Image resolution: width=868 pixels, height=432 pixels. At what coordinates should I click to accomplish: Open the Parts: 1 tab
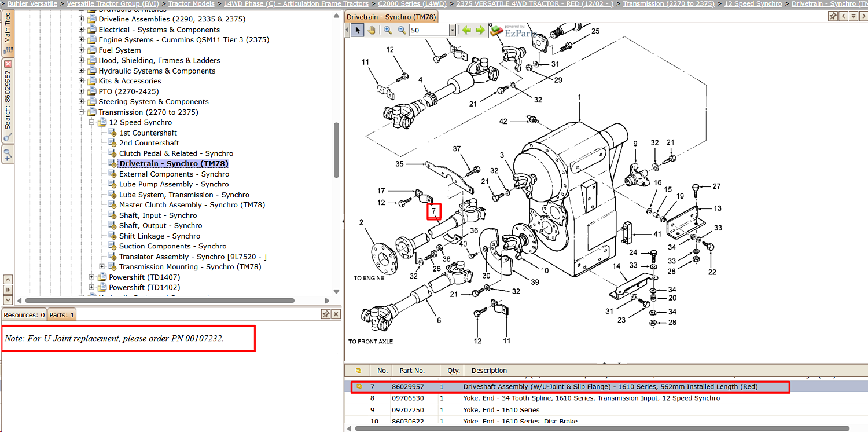click(61, 315)
